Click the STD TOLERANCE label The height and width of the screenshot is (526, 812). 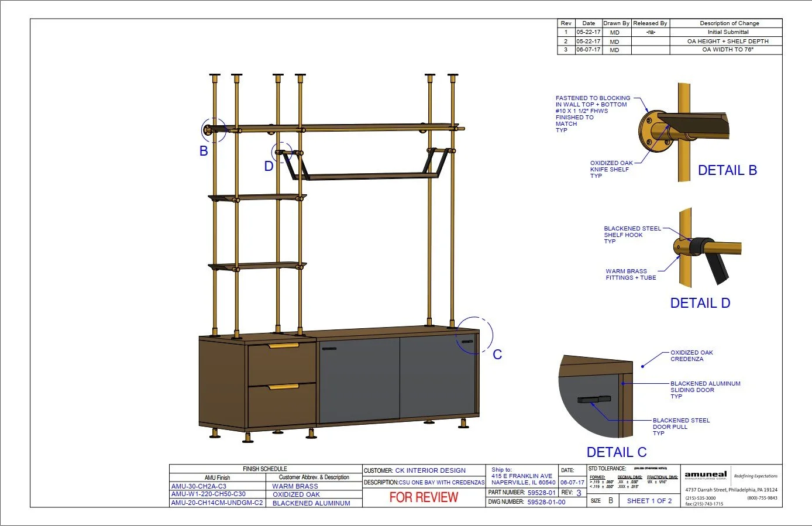[607, 469]
